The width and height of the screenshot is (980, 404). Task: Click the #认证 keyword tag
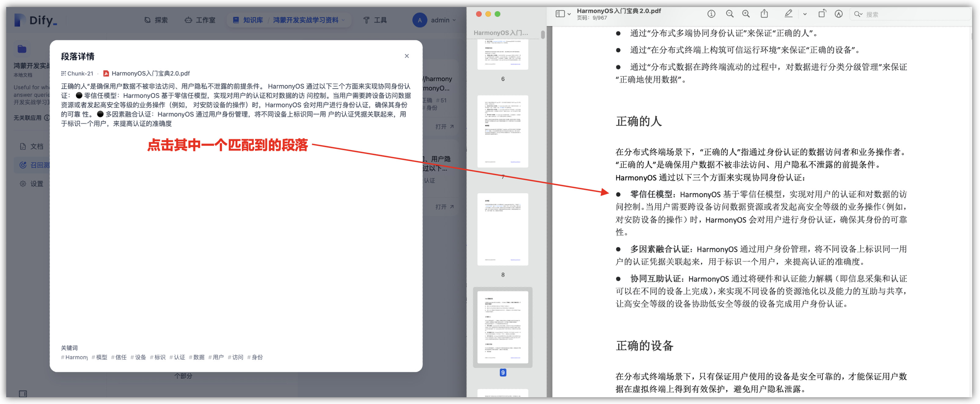(177, 357)
